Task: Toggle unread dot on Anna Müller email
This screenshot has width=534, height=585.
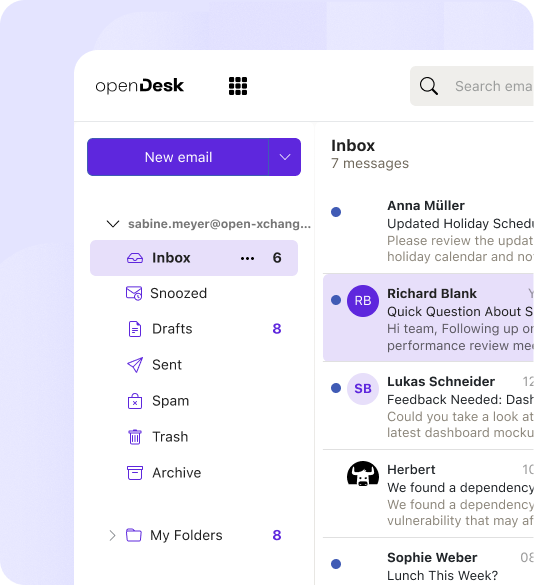Action: pos(336,212)
